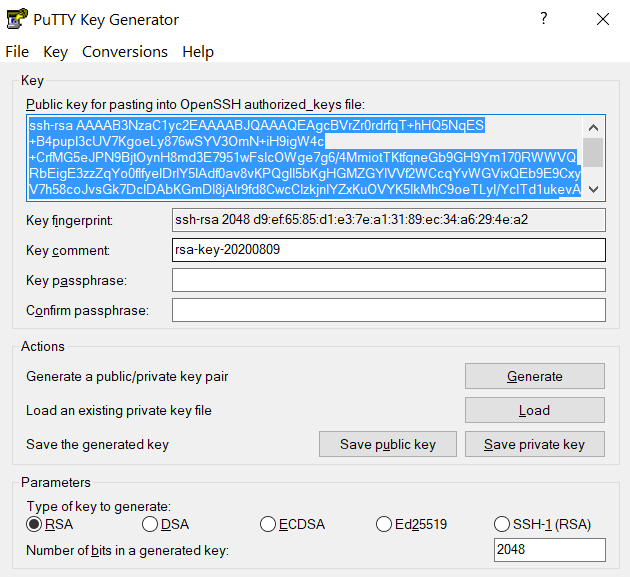This screenshot has width=630, height=577.
Task: Click the Load button
Action: [x=535, y=410]
